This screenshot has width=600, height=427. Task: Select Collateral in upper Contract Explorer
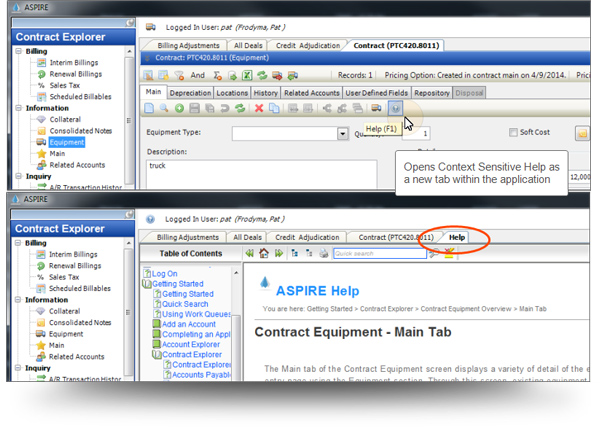pos(65,119)
